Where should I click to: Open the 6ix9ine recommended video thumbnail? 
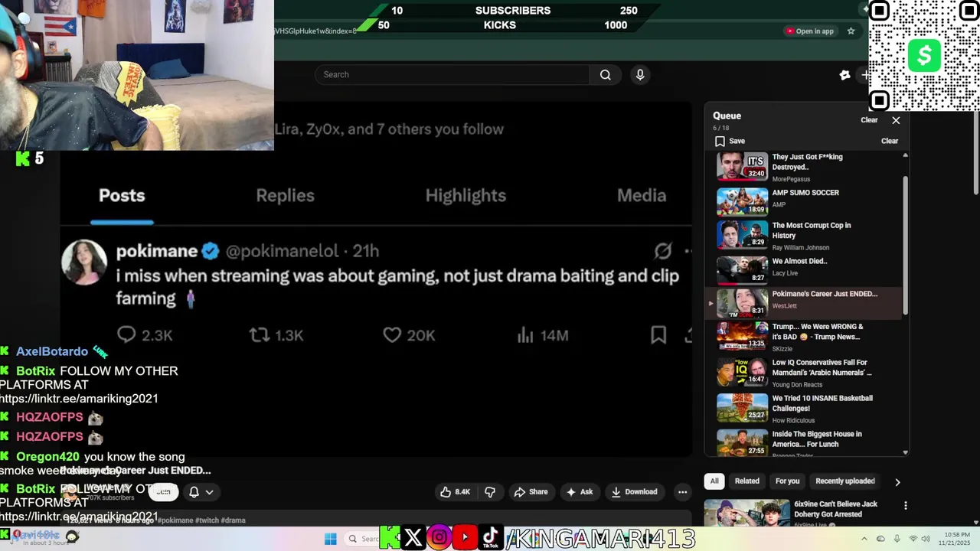[x=746, y=514]
